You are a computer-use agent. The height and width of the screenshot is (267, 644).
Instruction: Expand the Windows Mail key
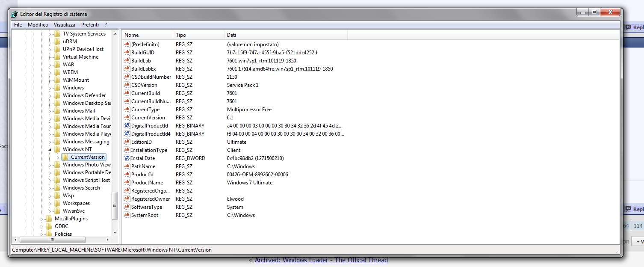tap(50, 111)
